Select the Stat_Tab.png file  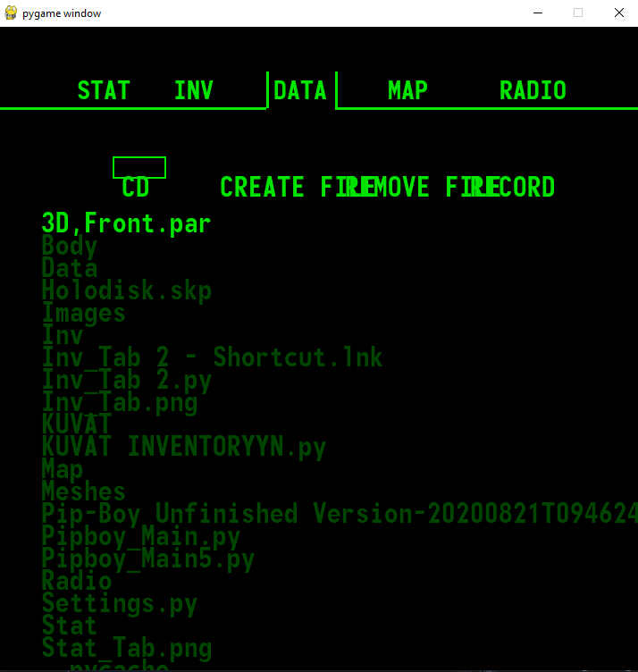[x=126, y=648]
